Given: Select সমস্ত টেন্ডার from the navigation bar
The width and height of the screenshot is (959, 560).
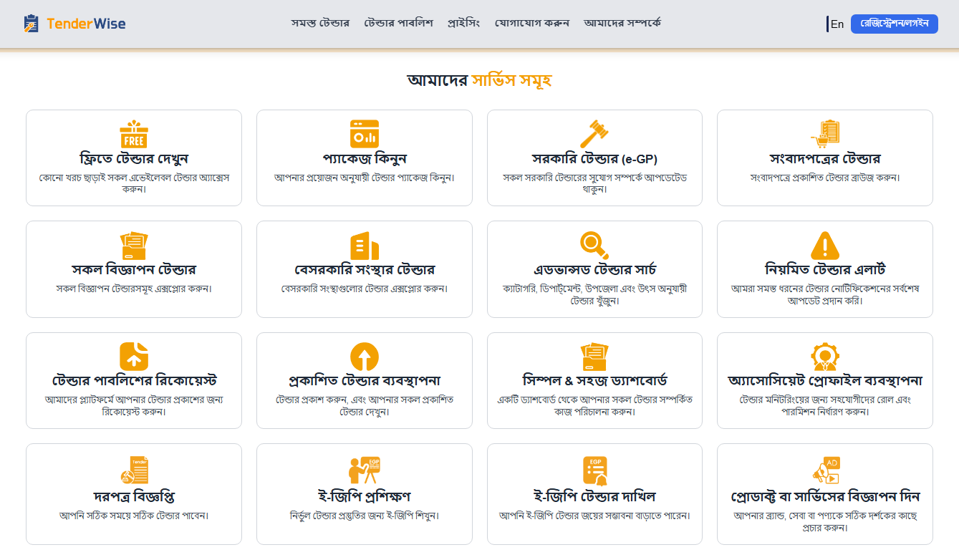Looking at the screenshot, I should (320, 22).
